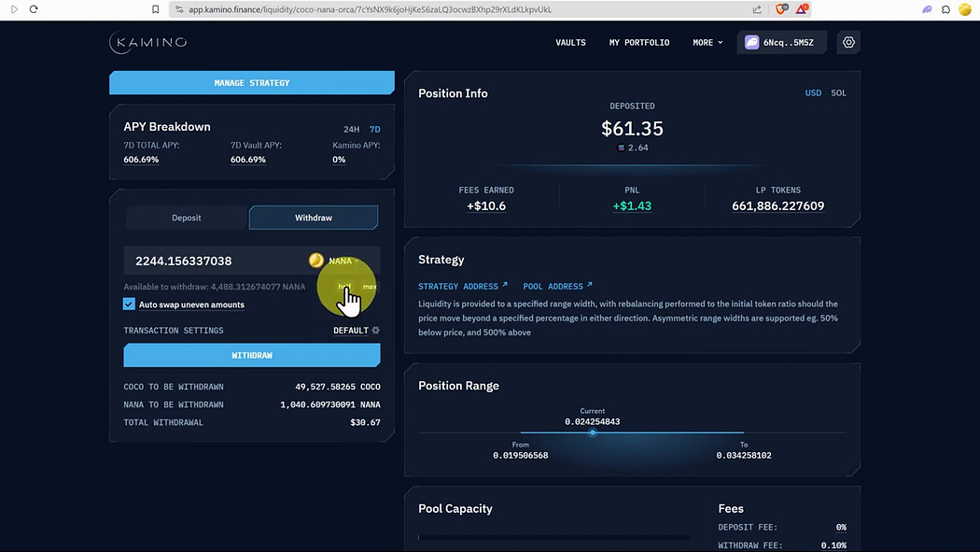Bookmark this page with the bookmark icon
This screenshot has width=980, height=552.
(156, 9)
